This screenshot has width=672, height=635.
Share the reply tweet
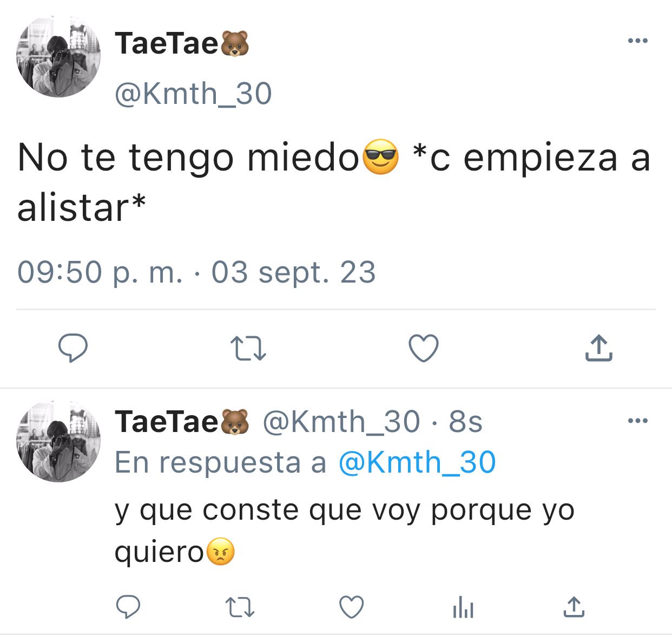click(x=574, y=607)
